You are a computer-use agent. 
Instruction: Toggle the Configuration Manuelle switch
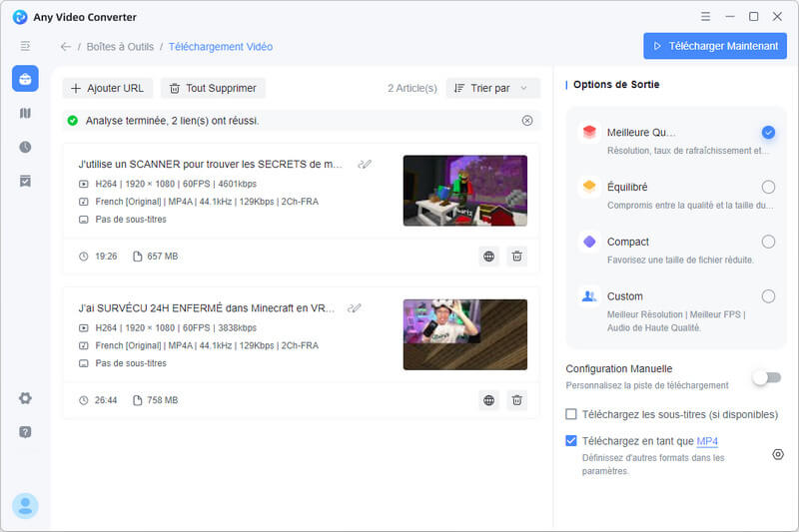(x=767, y=376)
